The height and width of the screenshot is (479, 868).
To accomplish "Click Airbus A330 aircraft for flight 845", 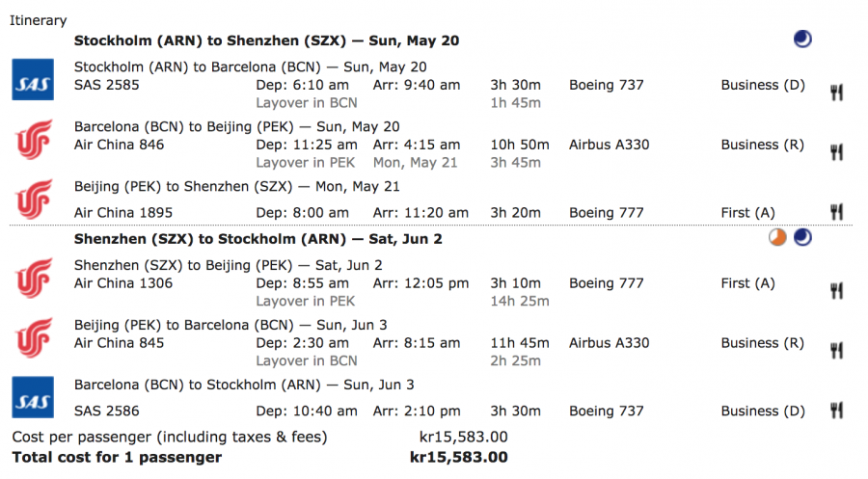I will [x=610, y=343].
